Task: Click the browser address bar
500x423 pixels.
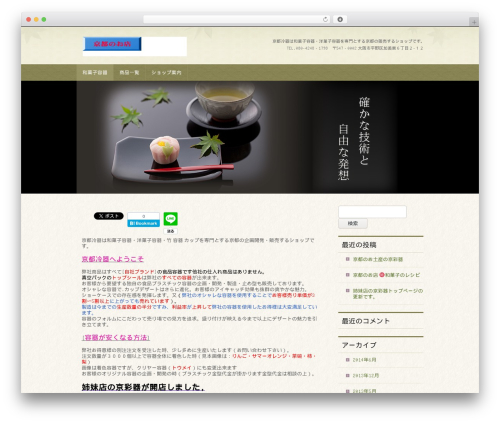Action: point(237,19)
